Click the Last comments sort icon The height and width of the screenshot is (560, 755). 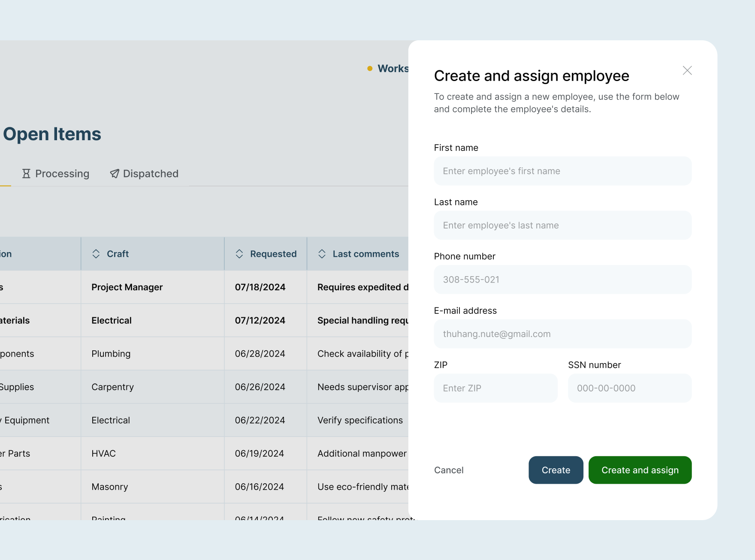322,254
